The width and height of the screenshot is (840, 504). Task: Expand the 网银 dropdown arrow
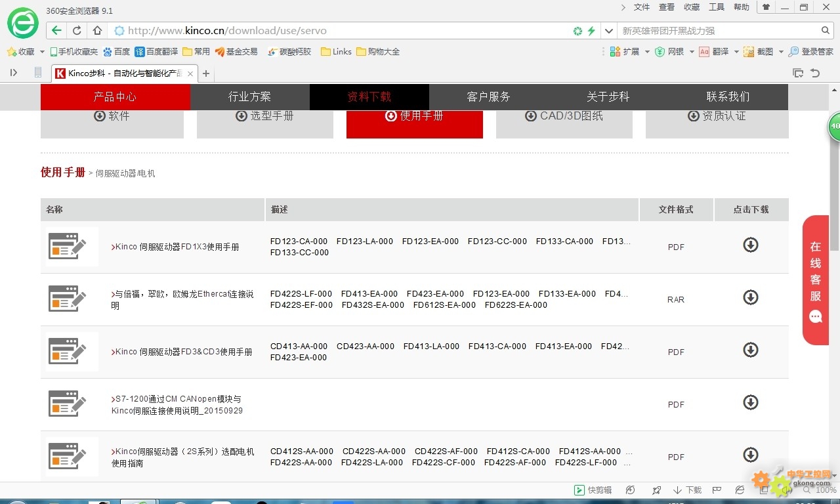tap(692, 52)
